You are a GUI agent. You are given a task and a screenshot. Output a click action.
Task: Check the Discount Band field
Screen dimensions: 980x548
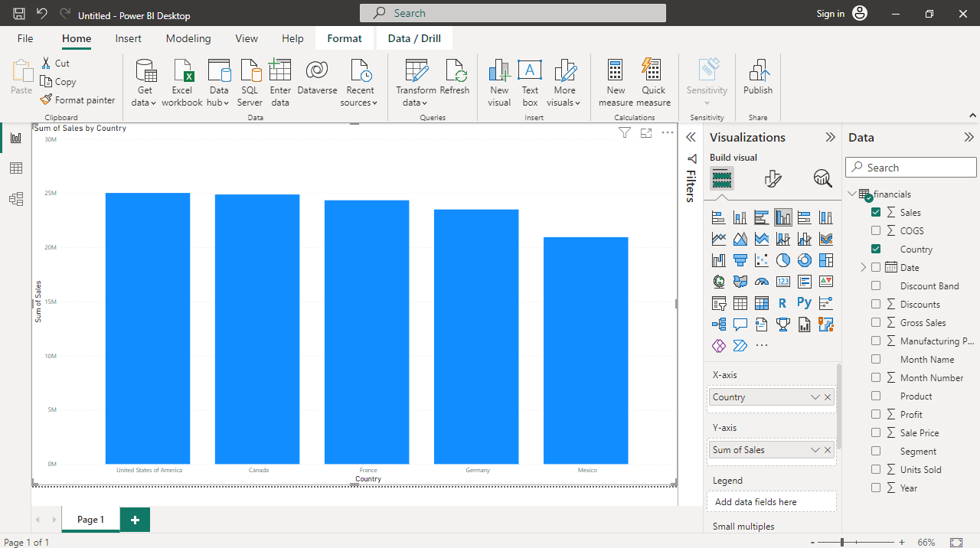point(876,285)
